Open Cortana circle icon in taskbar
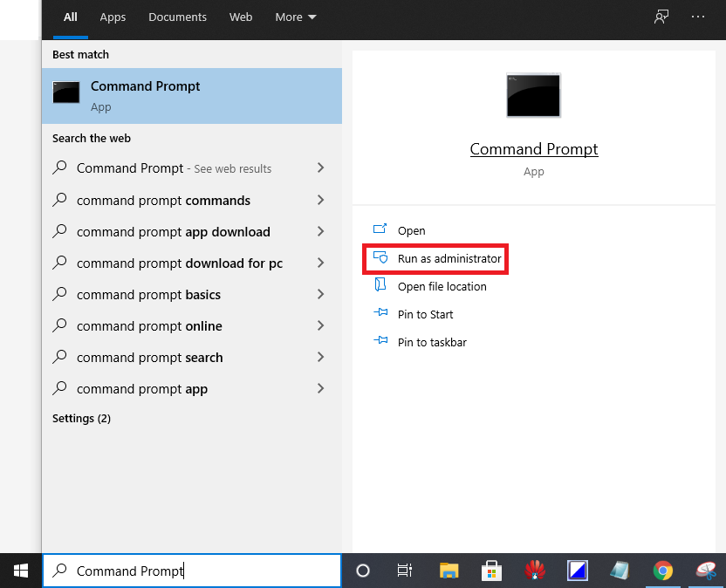The width and height of the screenshot is (726, 588). pos(362,571)
